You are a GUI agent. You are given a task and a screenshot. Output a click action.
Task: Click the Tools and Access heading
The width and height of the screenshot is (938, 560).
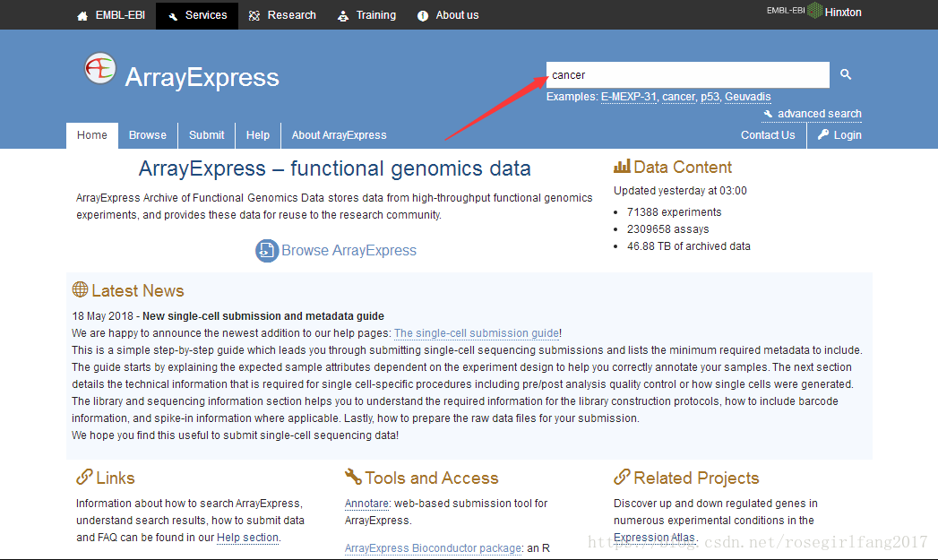tap(431, 478)
